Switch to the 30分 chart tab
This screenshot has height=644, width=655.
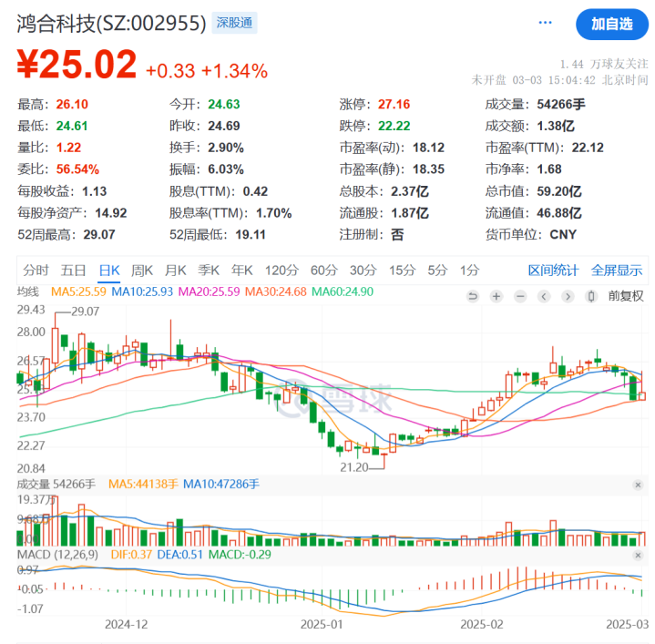(363, 271)
